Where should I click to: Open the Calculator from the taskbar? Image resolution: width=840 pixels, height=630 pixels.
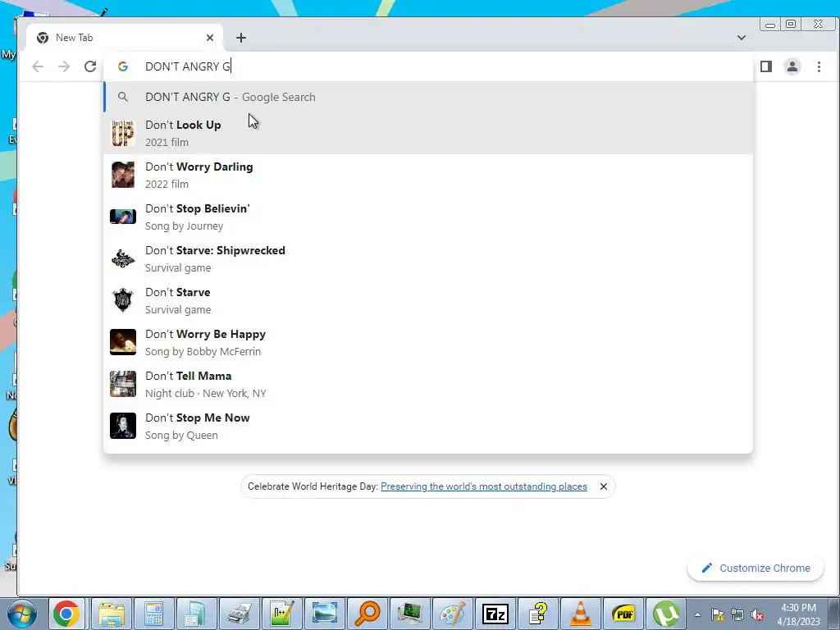(x=153, y=614)
